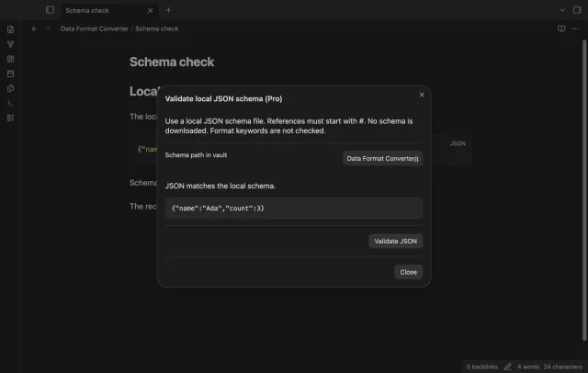The image size is (588, 373).
Task: Click the 4 words status entry
Action: click(528, 367)
